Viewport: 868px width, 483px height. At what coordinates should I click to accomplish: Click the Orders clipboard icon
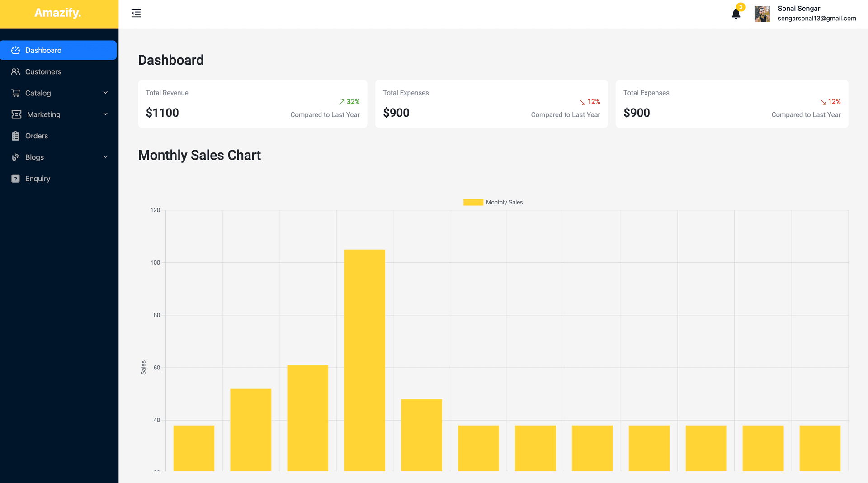(x=16, y=136)
